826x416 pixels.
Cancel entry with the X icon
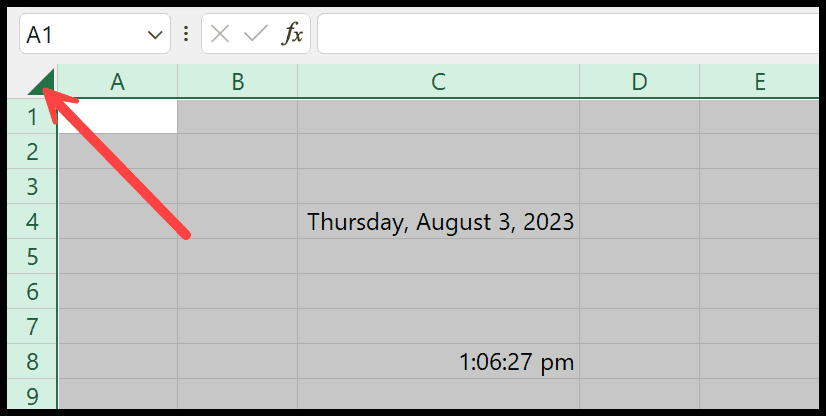click(x=220, y=34)
